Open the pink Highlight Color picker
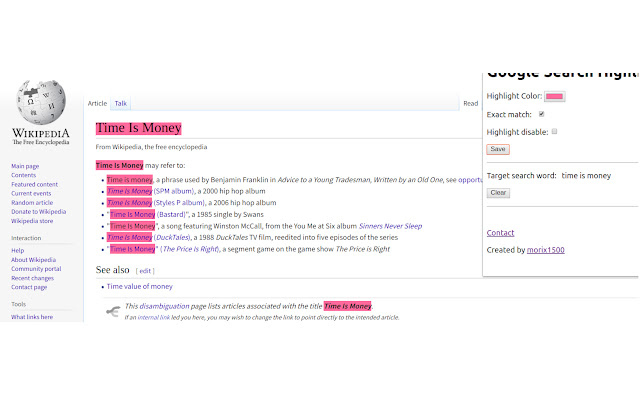The height and width of the screenshot is (400, 640). tap(554, 96)
